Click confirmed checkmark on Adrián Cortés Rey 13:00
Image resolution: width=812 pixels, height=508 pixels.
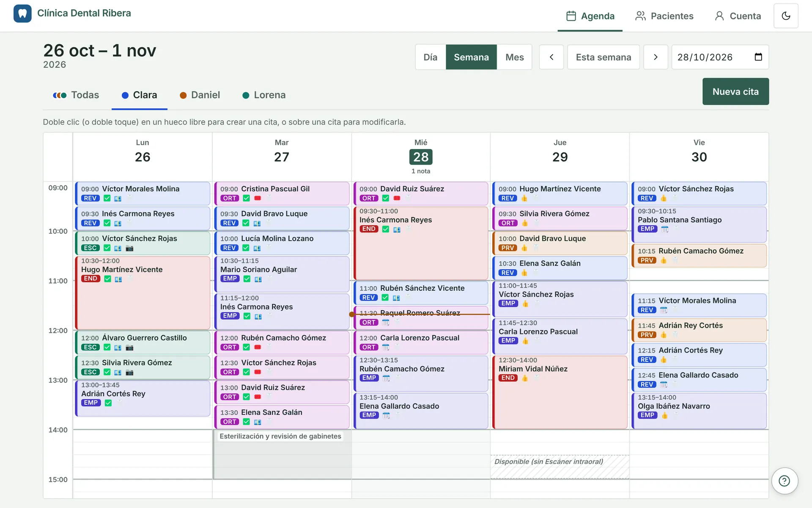tap(108, 403)
